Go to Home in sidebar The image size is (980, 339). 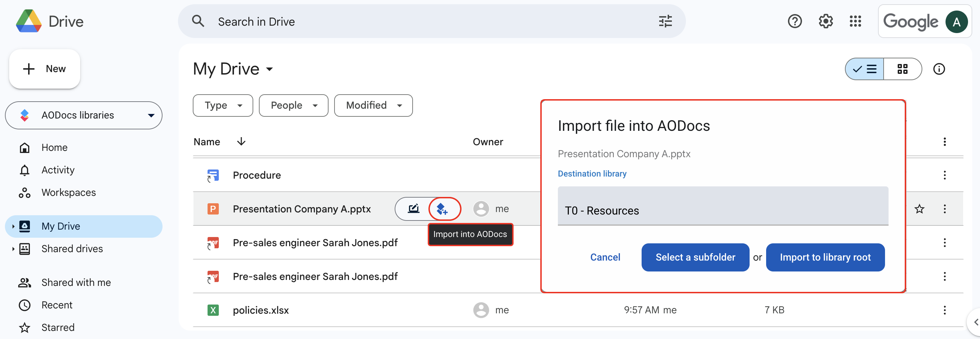tap(55, 148)
